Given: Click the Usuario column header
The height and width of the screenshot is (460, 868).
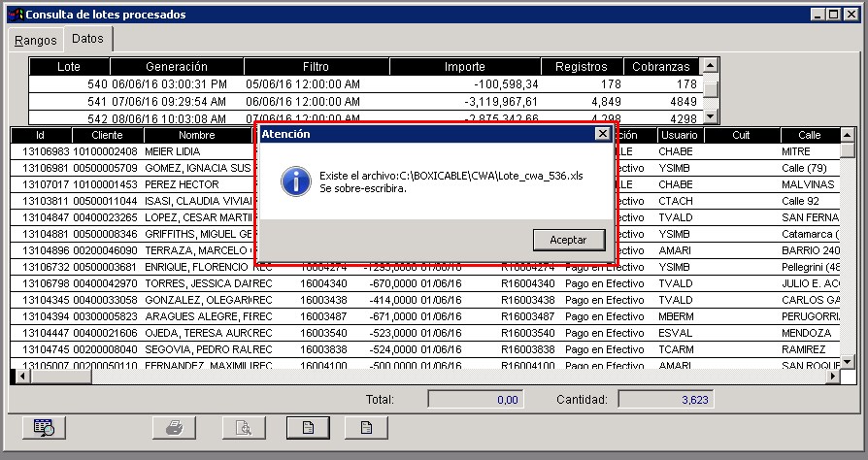Looking at the screenshot, I should click(x=680, y=135).
